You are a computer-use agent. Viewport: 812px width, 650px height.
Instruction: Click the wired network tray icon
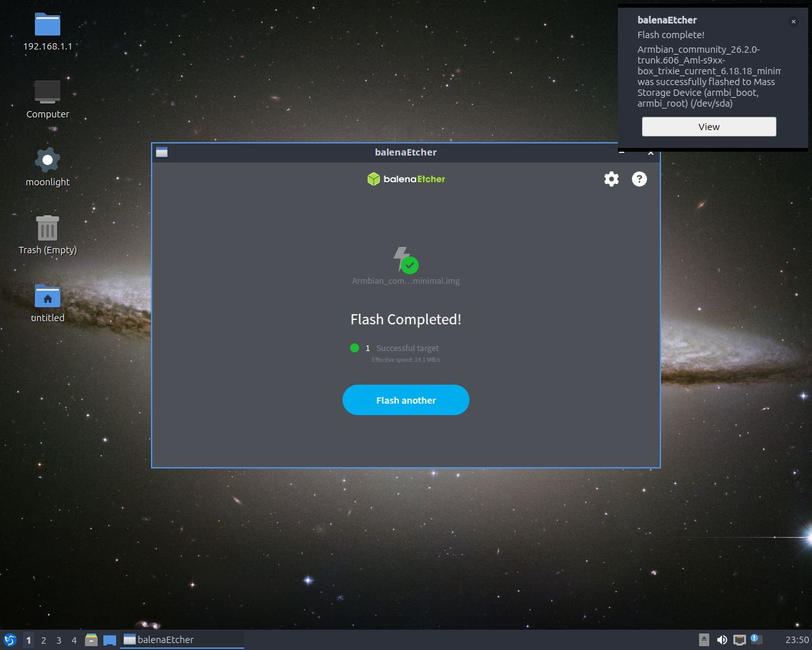(x=739, y=640)
